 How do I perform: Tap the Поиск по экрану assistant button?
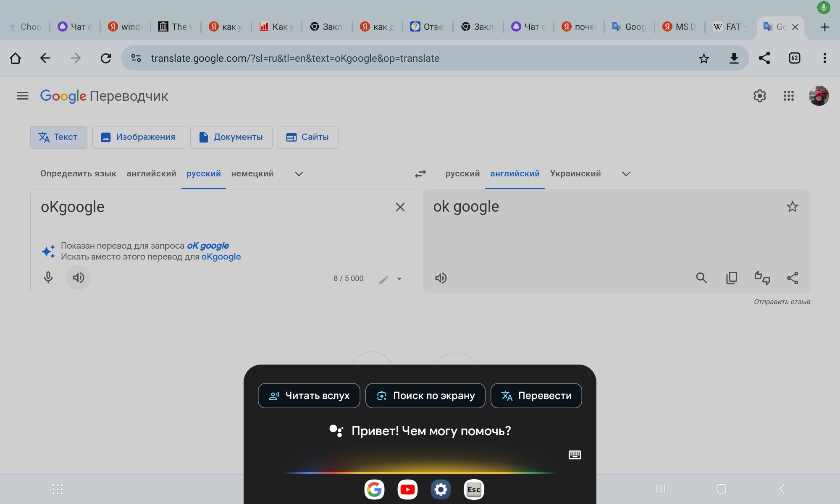coord(425,396)
